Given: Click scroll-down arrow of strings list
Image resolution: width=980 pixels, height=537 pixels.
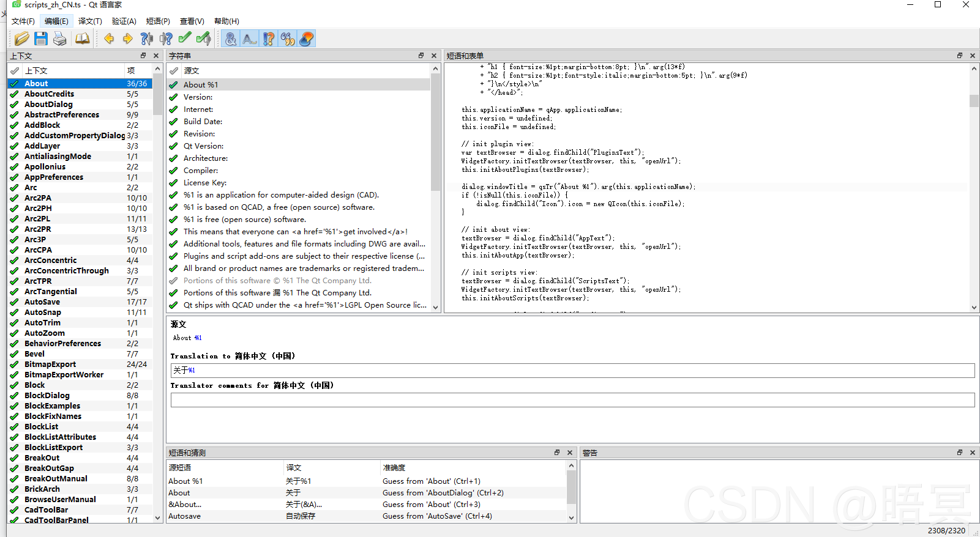Looking at the screenshot, I should 436,307.
